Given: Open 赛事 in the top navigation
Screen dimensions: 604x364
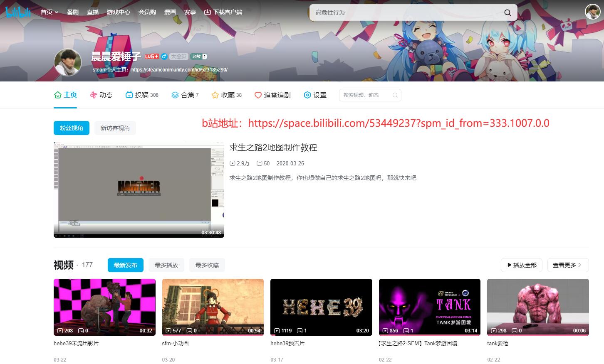Looking at the screenshot, I should [x=190, y=12].
